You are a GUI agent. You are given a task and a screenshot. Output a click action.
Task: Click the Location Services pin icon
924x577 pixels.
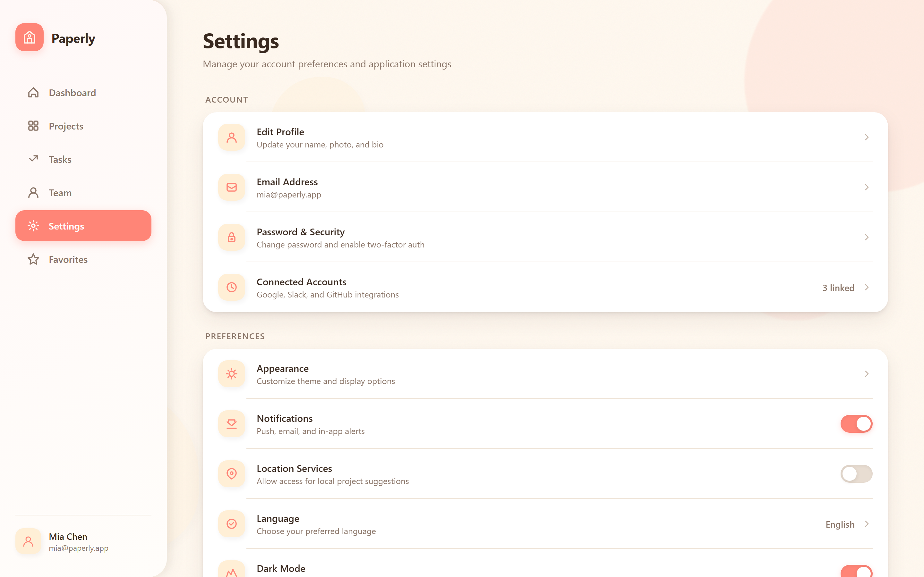pyautogui.click(x=231, y=474)
